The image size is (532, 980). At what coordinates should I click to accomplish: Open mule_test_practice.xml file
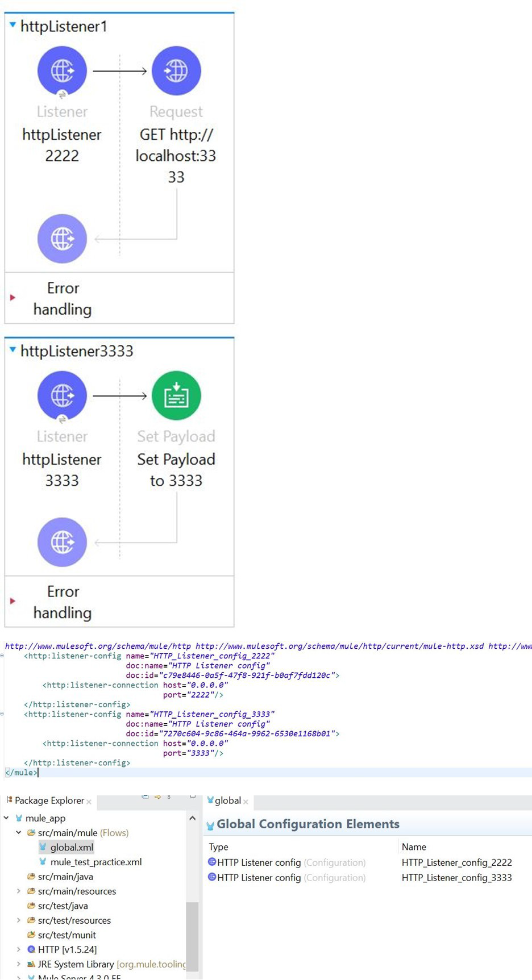[x=95, y=862]
